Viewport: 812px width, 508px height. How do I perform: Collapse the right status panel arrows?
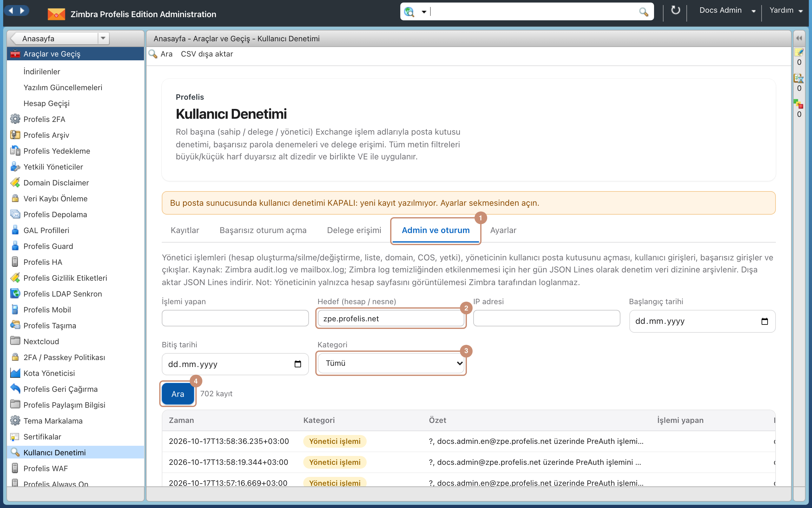(799, 38)
